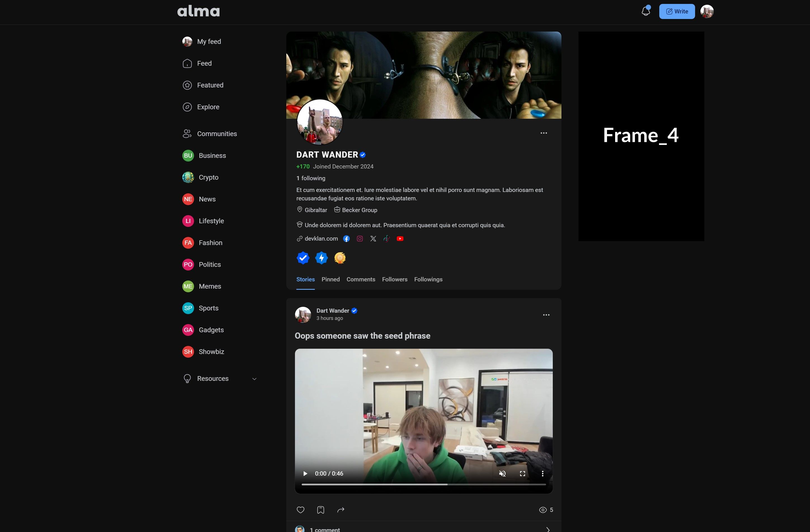Click the video progress bar
Image resolution: width=810 pixels, height=532 pixels.
pos(423,484)
